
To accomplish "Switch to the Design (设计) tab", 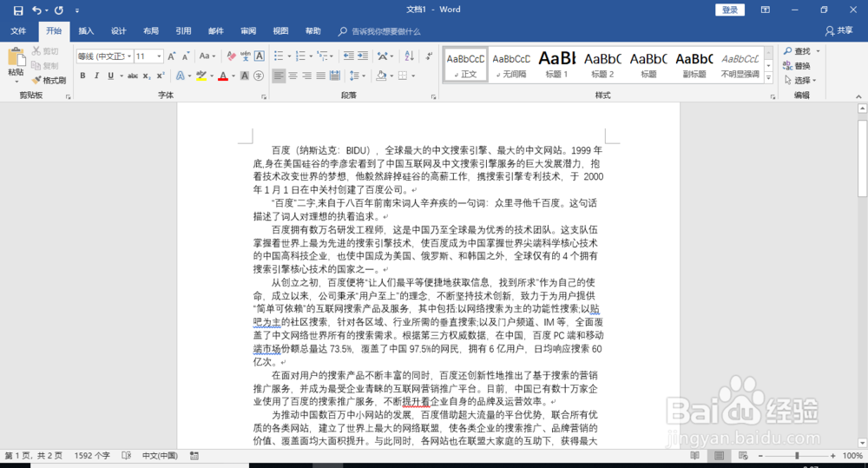I will coord(118,31).
